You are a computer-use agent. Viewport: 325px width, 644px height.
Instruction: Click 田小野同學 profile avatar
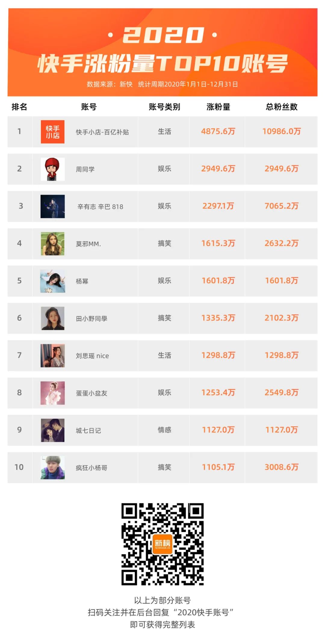point(53,318)
